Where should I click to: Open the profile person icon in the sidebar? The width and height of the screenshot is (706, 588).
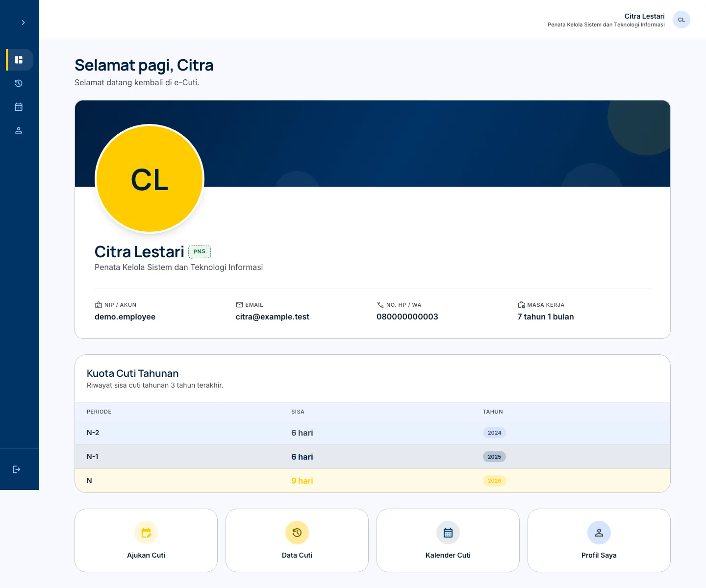(19, 130)
